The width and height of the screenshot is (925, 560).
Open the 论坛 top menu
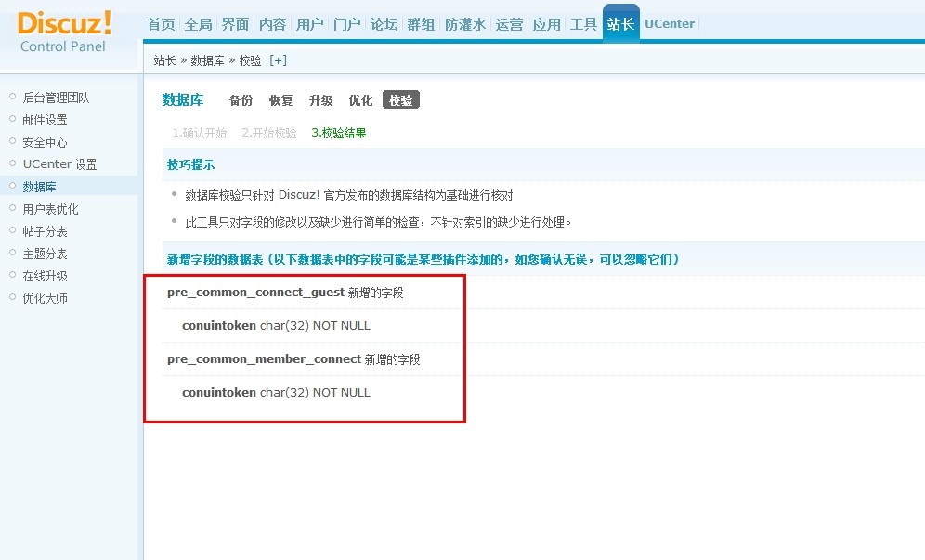[384, 24]
